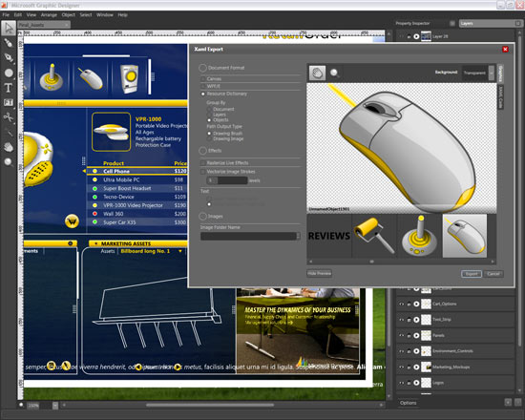Enable Rasterize Live Effects checkbox
Viewport: 525px width, 420px height.
pyautogui.click(x=203, y=163)
